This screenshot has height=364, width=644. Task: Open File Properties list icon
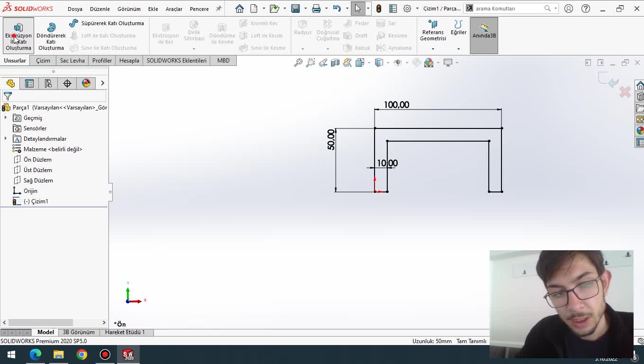[393, 9]
